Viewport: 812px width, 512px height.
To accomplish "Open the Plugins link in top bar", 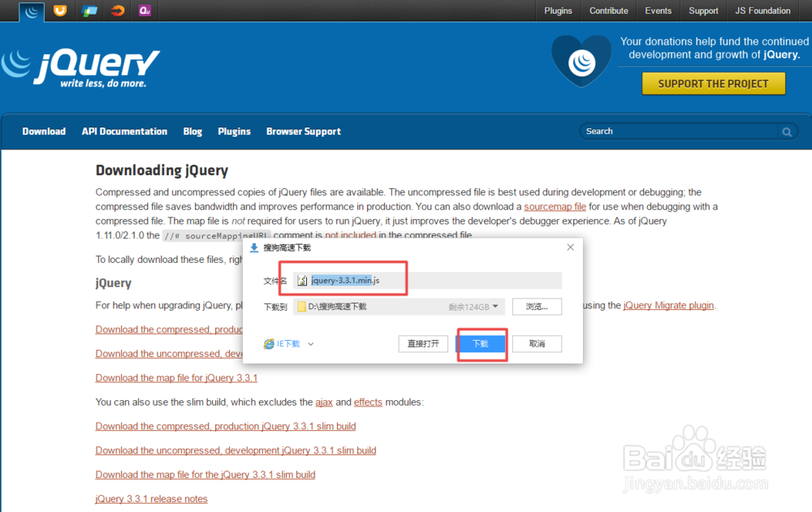I will (558, 11).
